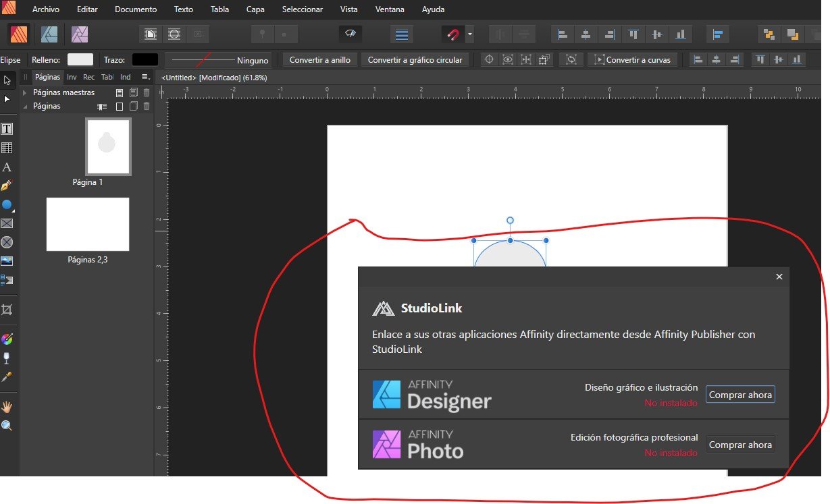Close the StudioLink dialog
Image resolution: width=830 pixels, height=504 pixels.
[x=779, y=277]
